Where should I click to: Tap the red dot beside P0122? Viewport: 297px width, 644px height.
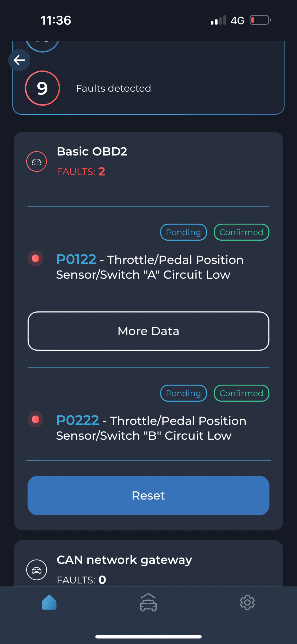pyautogui.click(x=36, y=258)
